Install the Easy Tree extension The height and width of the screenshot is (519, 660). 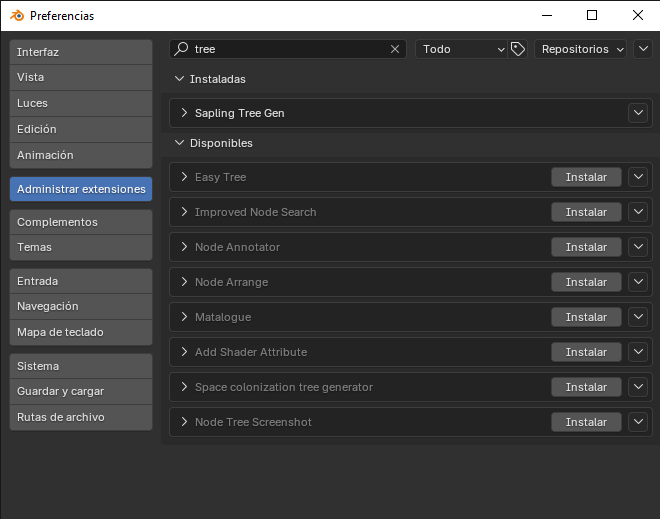pos(586,177)
